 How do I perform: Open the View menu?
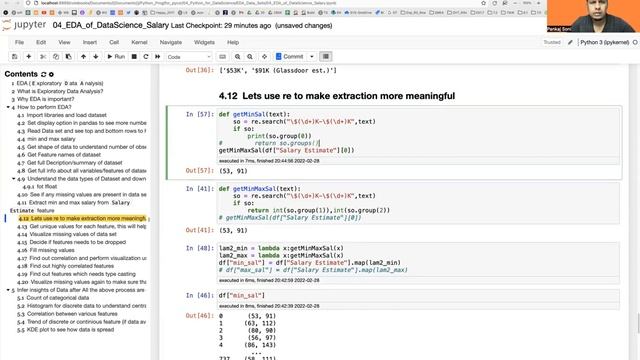tap(64, 42)
